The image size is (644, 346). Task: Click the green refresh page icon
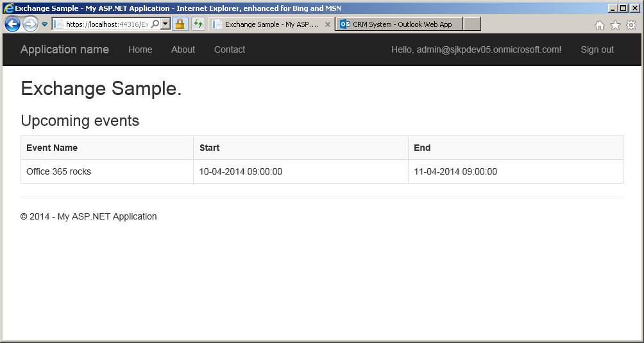(198, 24)
